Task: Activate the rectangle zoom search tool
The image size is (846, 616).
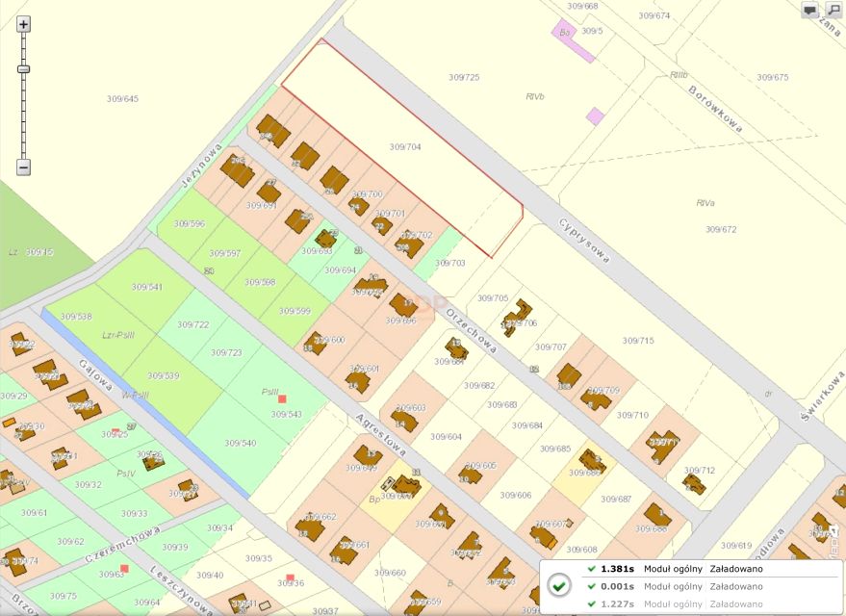Action: click(x=833, y=10)
